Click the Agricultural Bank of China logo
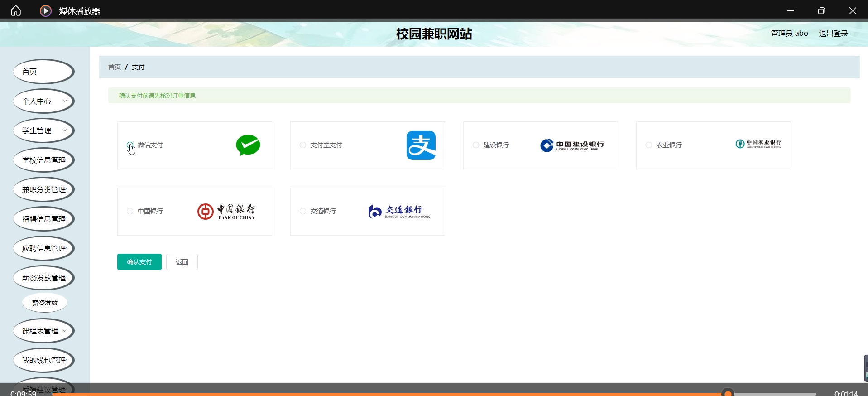 pyautogui.click(x=758, y=144)
